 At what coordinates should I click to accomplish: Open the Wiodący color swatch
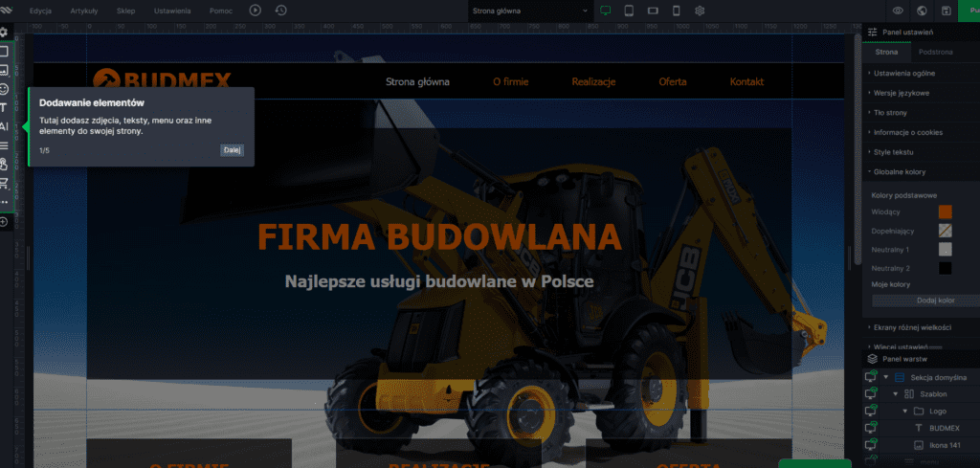click(x=945, y=212)
